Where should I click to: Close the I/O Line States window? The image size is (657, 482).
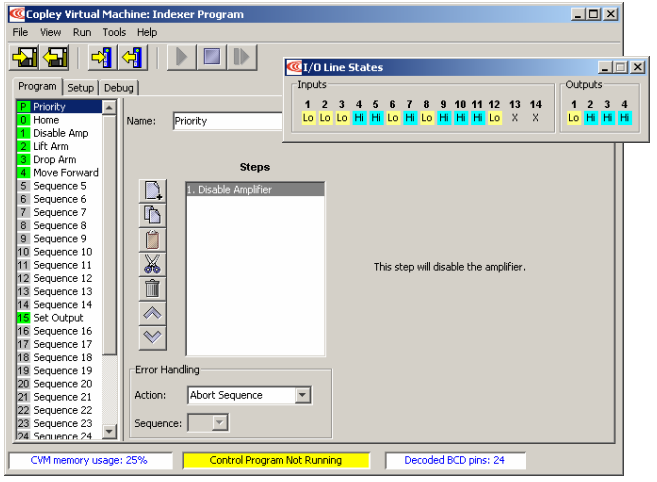click(638, 67)
